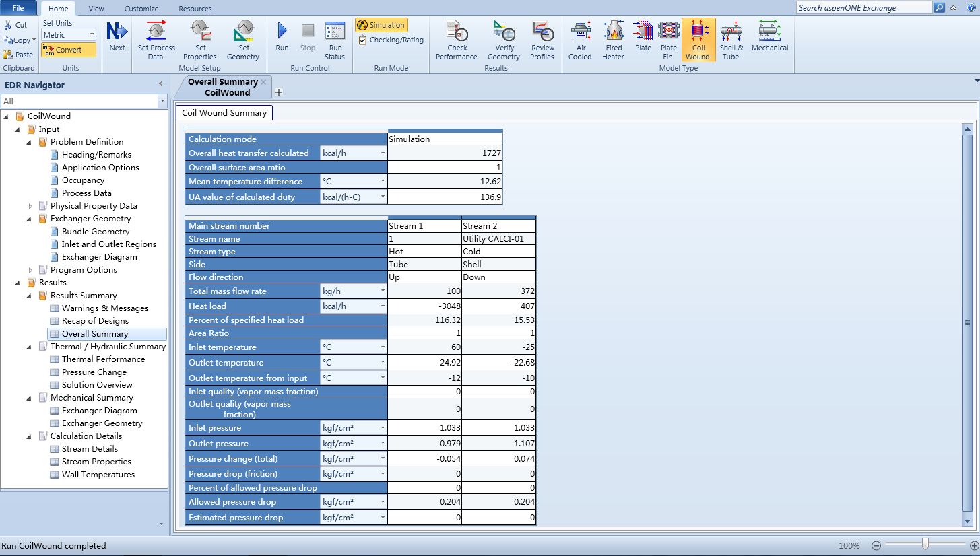The width and height of the screenshot is (980, 556).
Task: Open Set Geometry tool
Action: tap(243, 40)
